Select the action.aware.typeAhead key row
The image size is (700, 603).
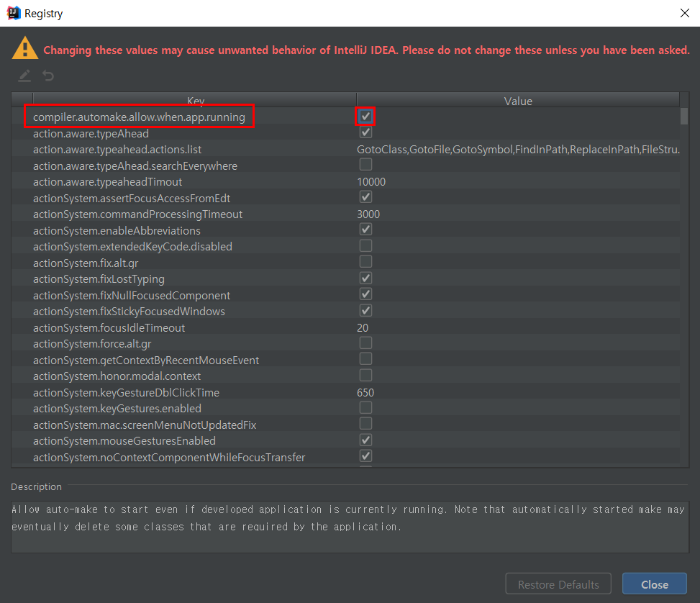coord(91,134)
